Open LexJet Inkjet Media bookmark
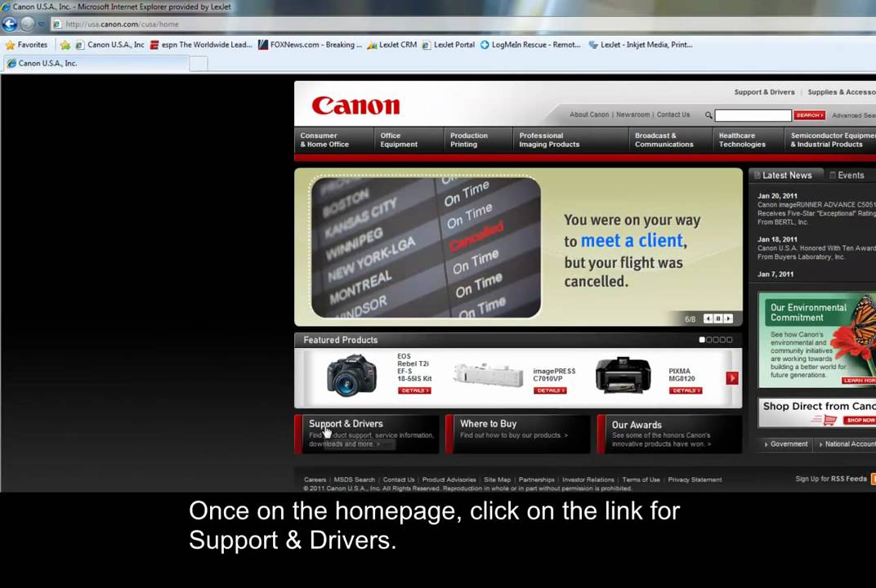Screen dimensions: 876x588 point(641,45)
